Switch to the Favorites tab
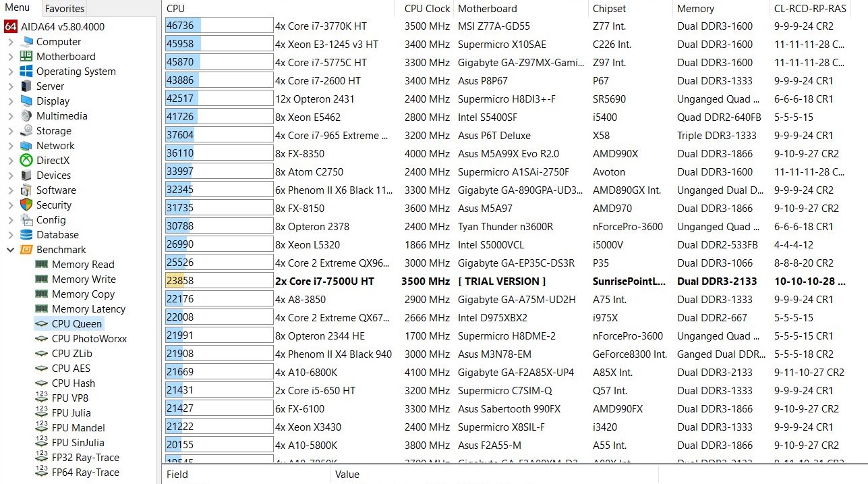 tap(65, 9)
